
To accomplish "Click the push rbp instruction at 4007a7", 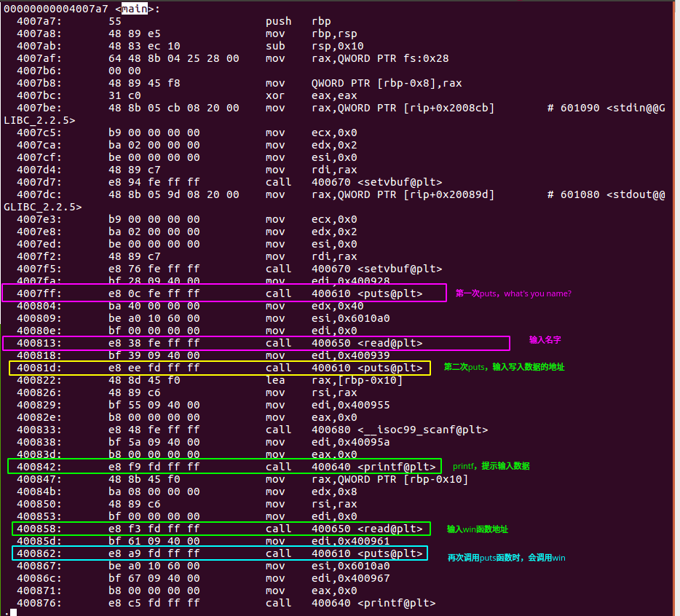I will point(301,22).
